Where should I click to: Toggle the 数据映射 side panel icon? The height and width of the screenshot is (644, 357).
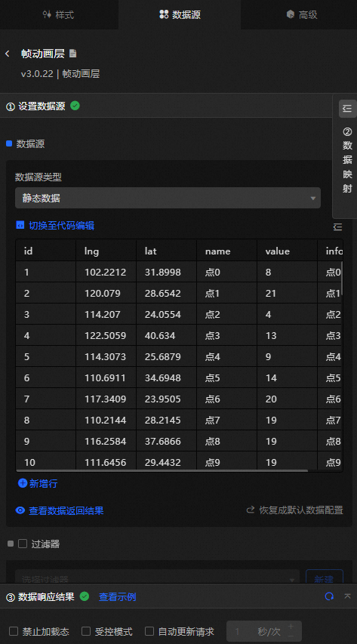coord(347,109)
